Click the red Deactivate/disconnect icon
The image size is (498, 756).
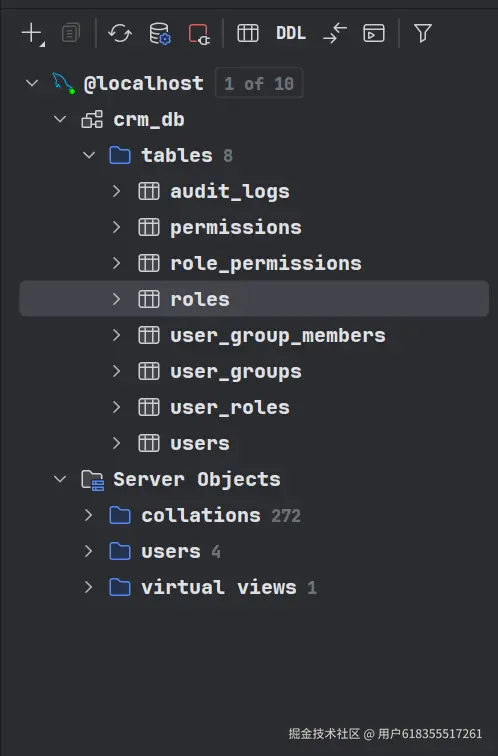pos(199,34)
